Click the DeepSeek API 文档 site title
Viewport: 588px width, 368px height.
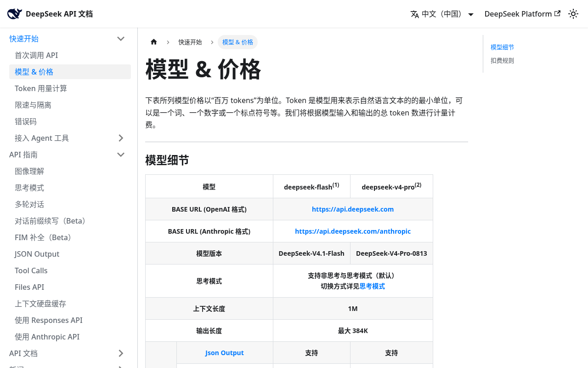click(59, 14)
